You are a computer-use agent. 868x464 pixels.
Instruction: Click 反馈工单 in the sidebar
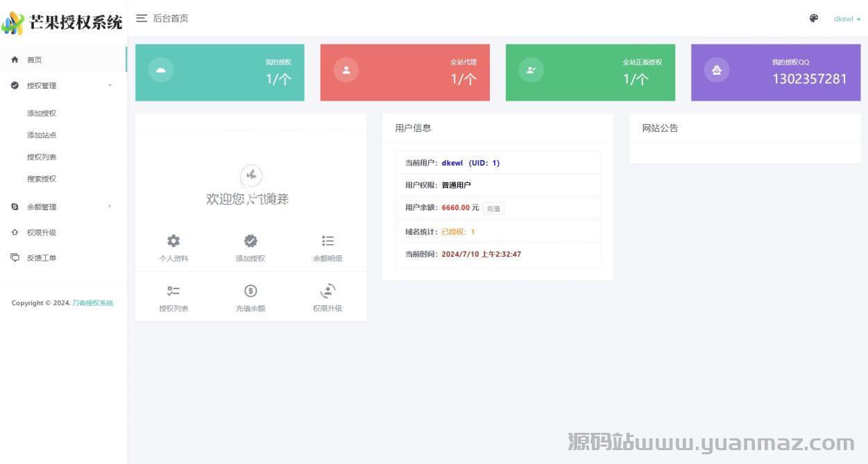[42, 258]
